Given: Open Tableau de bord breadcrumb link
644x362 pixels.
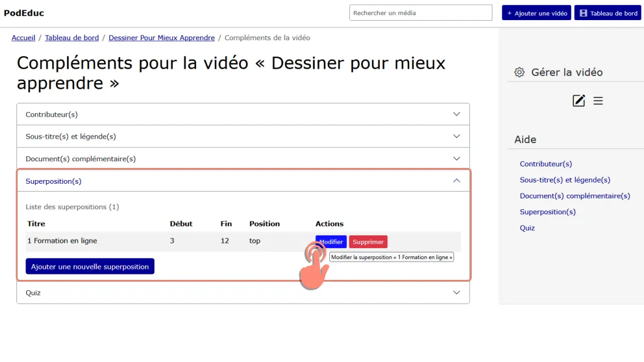Looking at the screenshot, I should coord(72,38).
